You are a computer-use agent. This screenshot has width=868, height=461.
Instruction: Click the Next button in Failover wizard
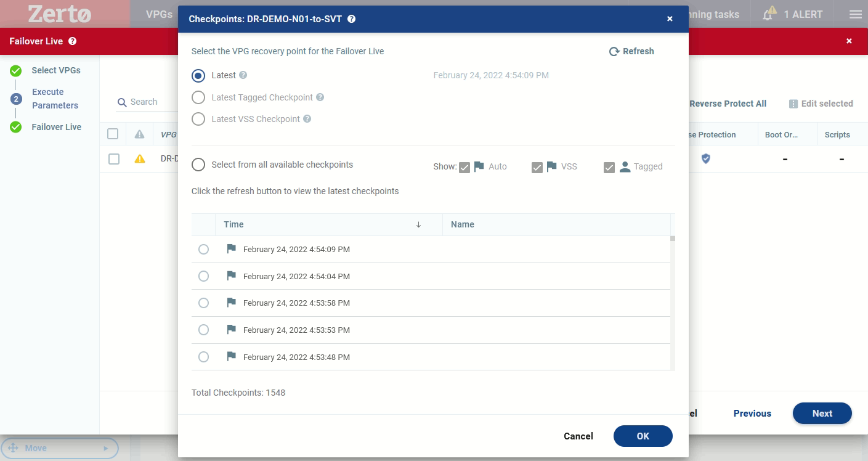[822, 414]
